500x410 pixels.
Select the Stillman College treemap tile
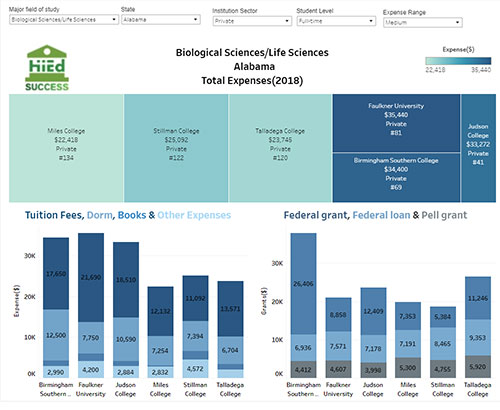(176, 148)
